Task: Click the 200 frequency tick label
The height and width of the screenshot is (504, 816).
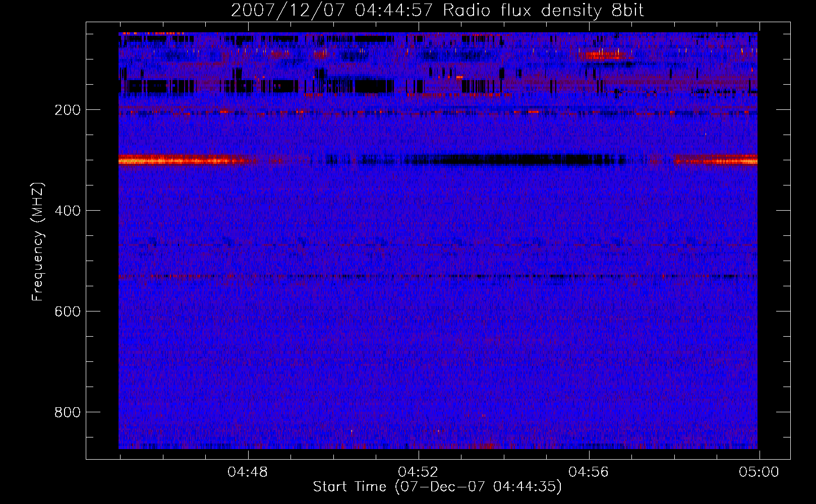Action: 68,110
